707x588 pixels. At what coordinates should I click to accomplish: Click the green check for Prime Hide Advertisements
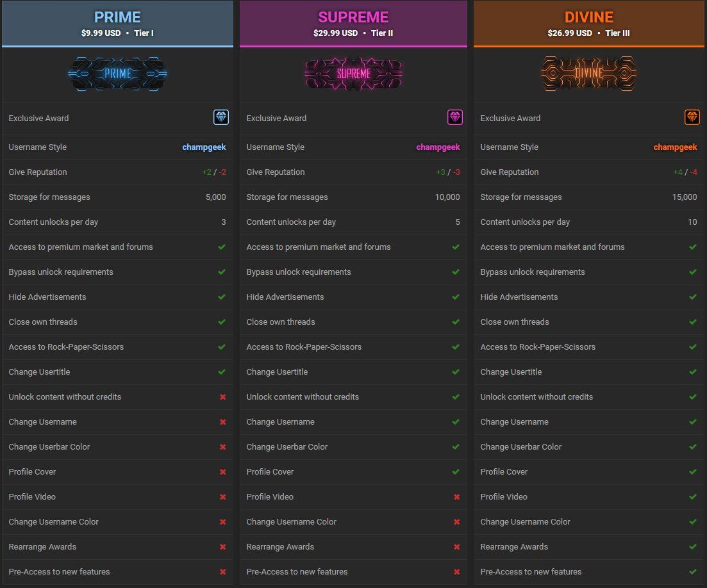[x=222, y=297]
